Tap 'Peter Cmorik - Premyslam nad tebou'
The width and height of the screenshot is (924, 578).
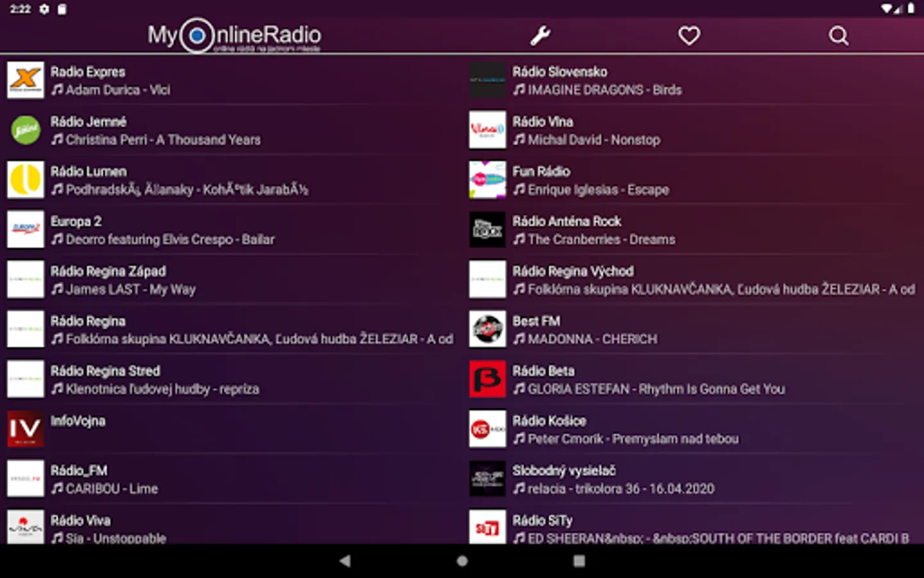click(x=633, y=439)
